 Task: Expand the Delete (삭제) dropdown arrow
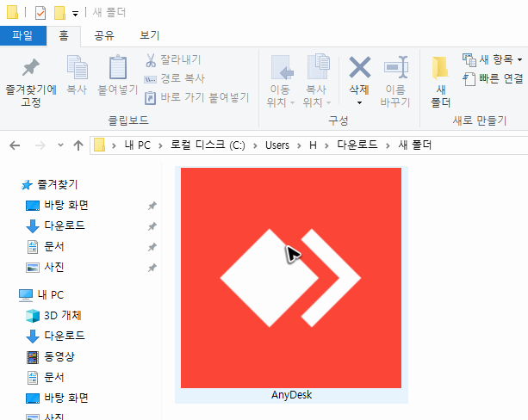360,102
